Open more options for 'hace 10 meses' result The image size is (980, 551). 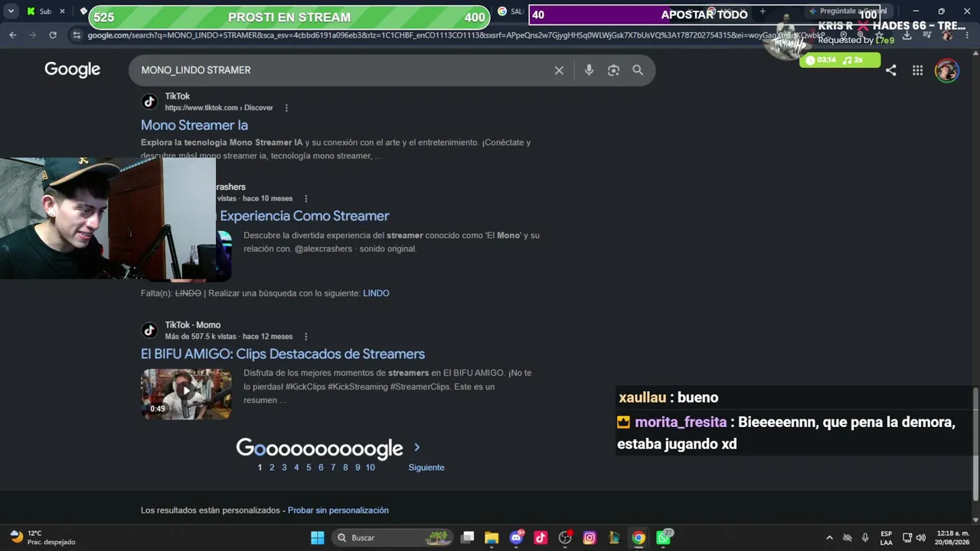click(x=306, y=199)
